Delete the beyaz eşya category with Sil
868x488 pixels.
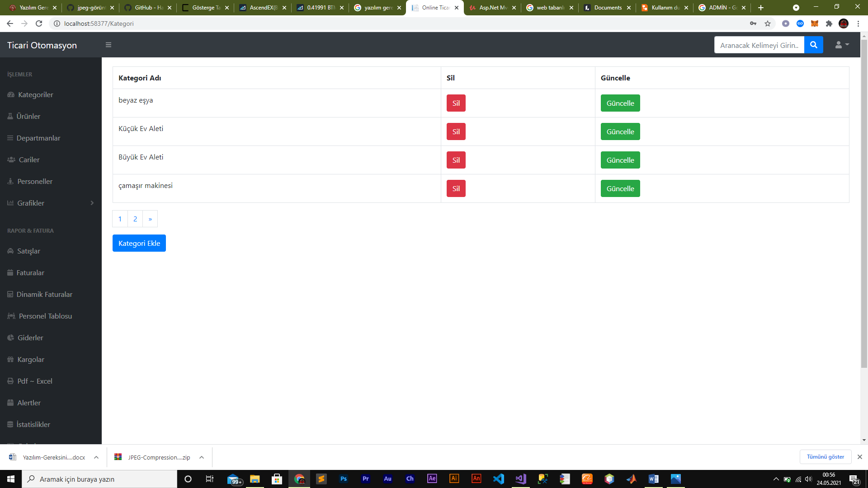456,103
